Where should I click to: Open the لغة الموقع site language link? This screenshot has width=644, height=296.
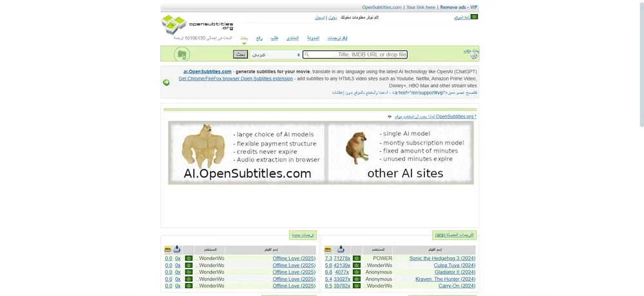[462, 17]
